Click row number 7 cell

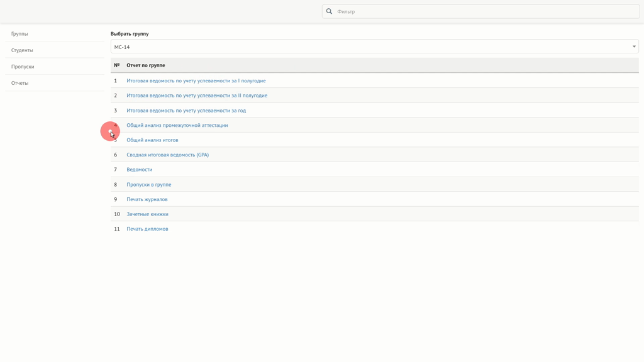point(116,170)
